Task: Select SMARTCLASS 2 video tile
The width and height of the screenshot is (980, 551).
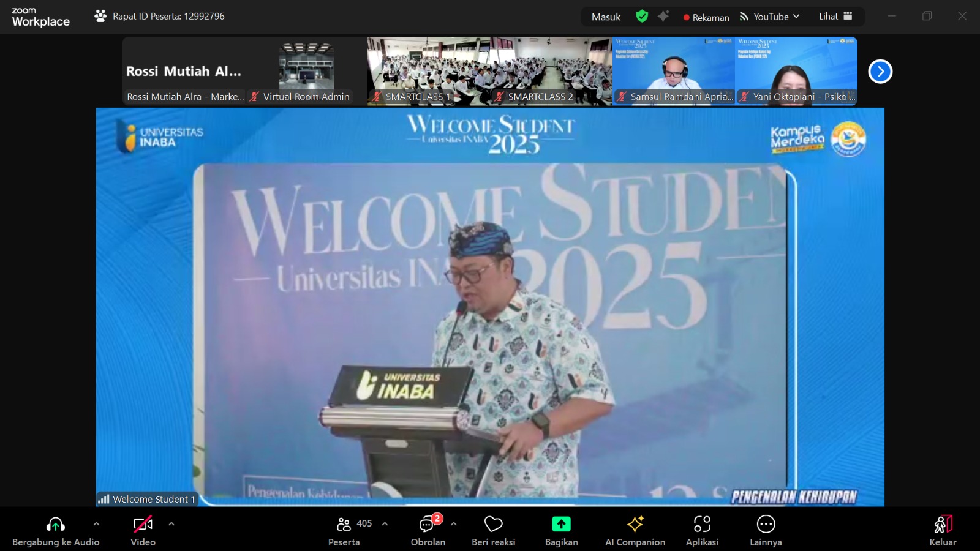Action: coord(551,71)
